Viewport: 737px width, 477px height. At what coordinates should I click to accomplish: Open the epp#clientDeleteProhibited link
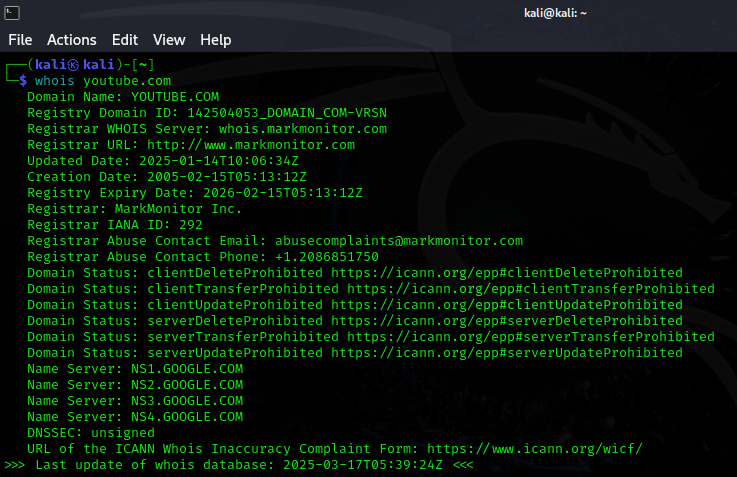click(507, 273)
